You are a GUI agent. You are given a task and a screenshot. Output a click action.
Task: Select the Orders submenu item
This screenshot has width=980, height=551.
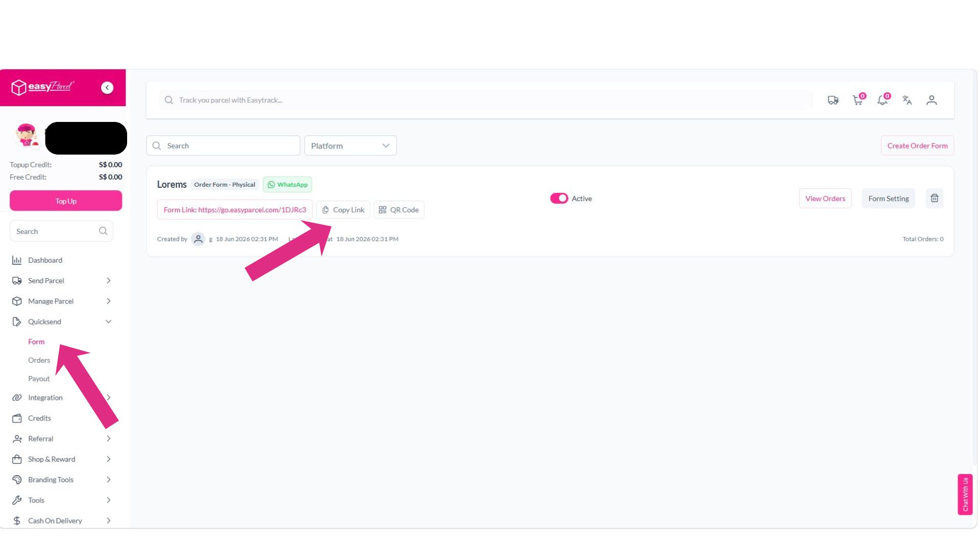(39, 360)
